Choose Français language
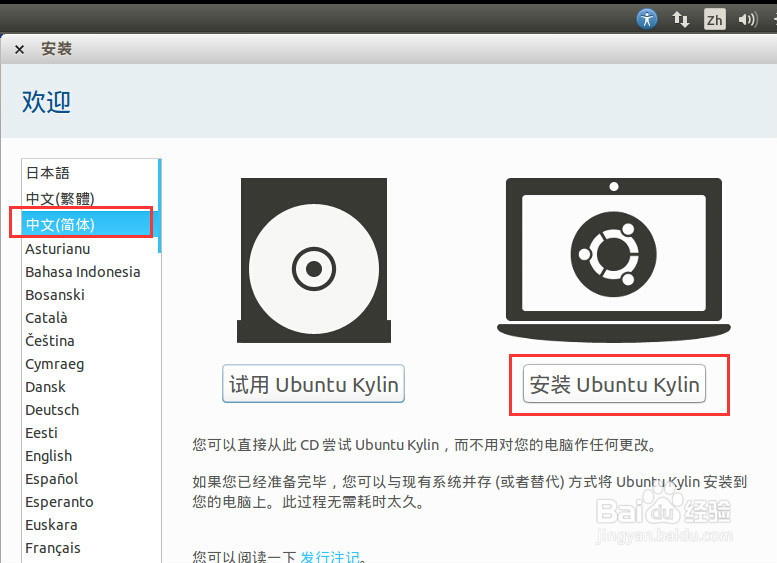 90,548
